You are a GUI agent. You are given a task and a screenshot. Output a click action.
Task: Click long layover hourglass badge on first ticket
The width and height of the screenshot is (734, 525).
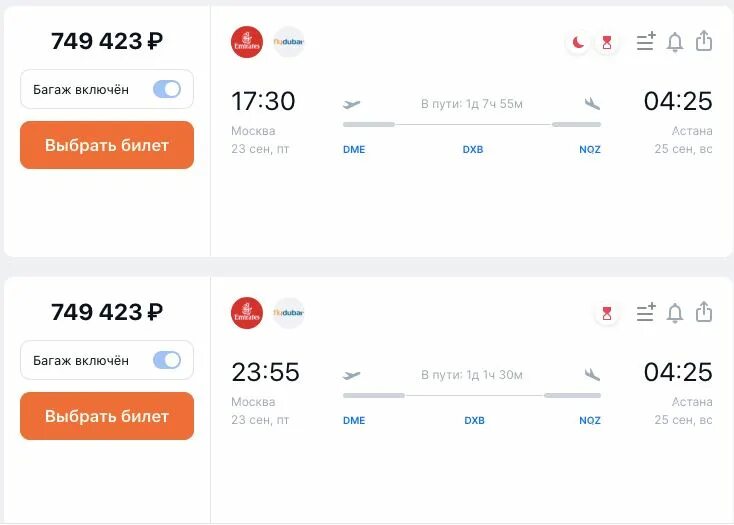[x=606, y=42]
